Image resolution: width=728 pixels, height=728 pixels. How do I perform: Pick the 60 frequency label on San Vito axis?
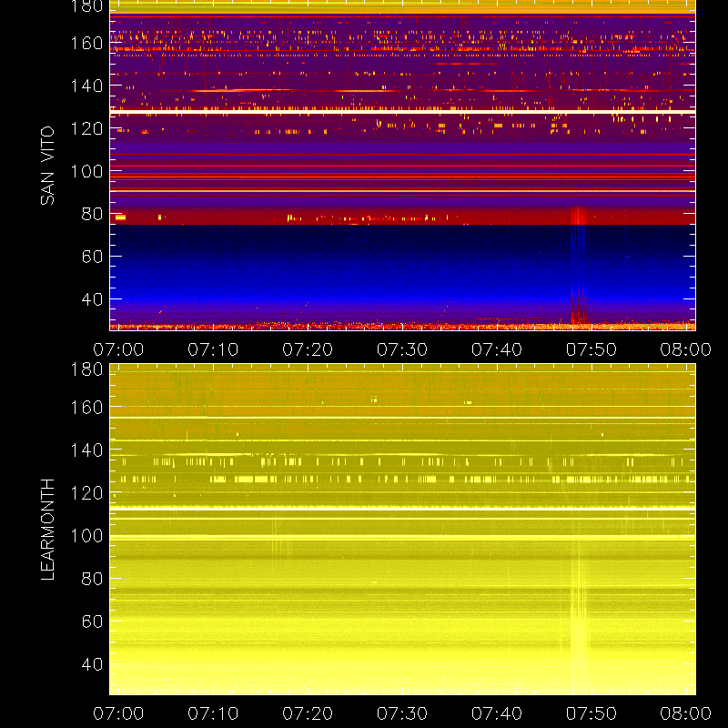[92, 257]
